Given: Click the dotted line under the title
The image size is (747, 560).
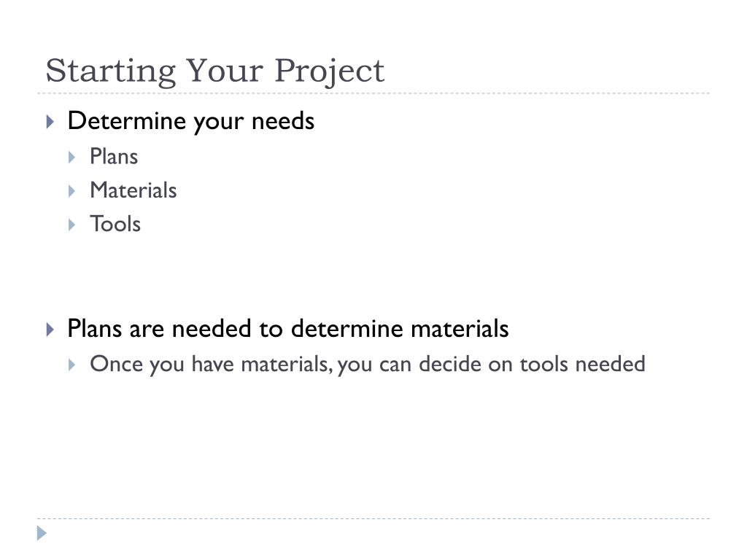Looking at the screenshot, I should point(373,93).
